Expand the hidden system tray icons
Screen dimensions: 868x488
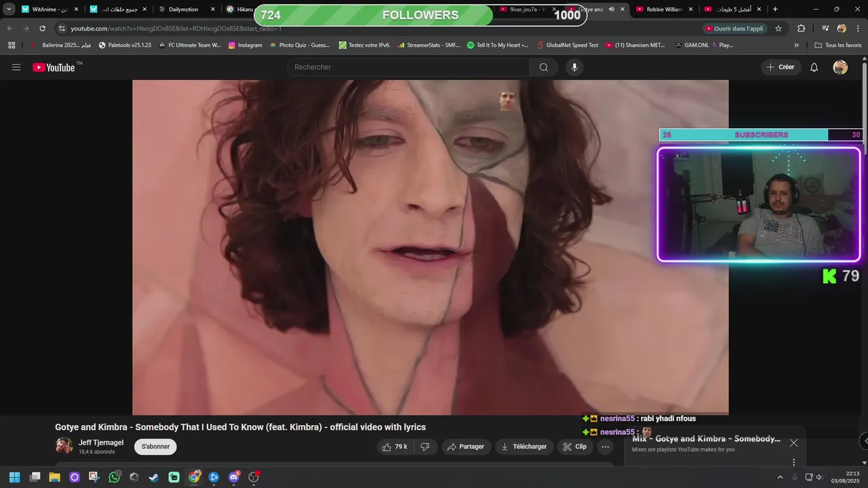779,477
